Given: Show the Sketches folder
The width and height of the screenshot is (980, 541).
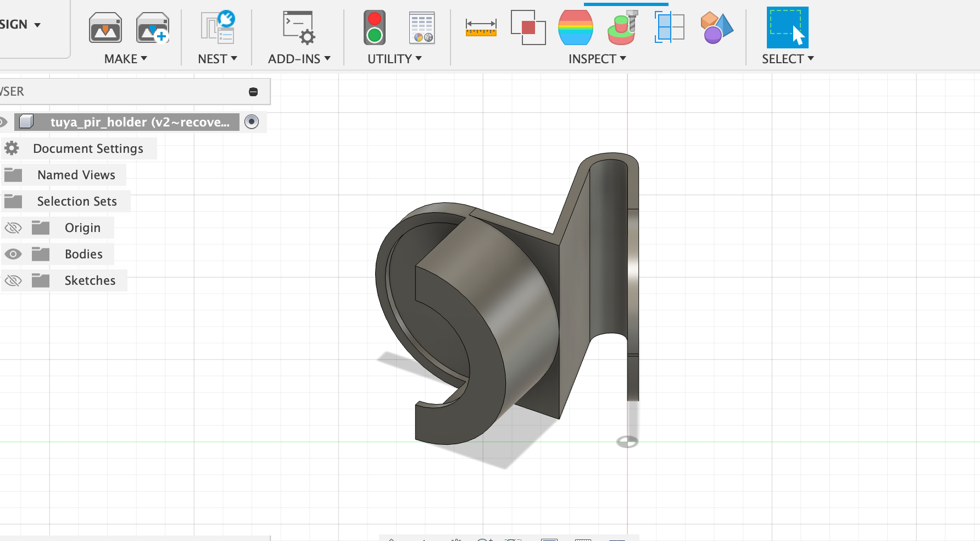Looking at the screenshot, I should click(x=13, y=280).
